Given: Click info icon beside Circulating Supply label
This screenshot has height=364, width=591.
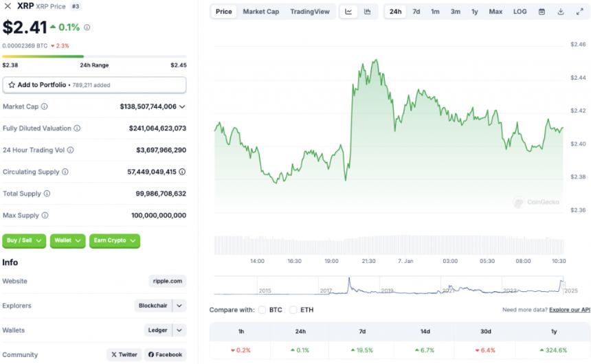Looking at the screenshot, I should pyautogui.click(x=65, y=172).
